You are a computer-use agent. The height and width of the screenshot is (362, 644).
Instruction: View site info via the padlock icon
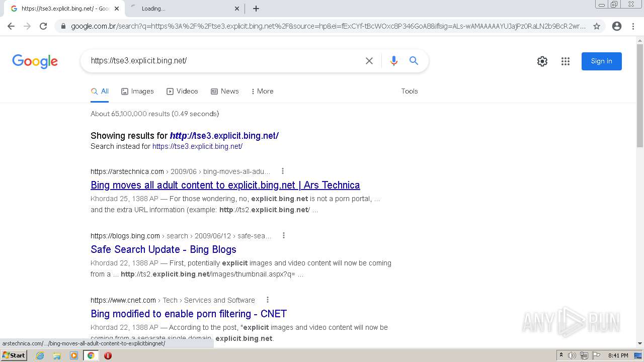[x=62, y=26]
